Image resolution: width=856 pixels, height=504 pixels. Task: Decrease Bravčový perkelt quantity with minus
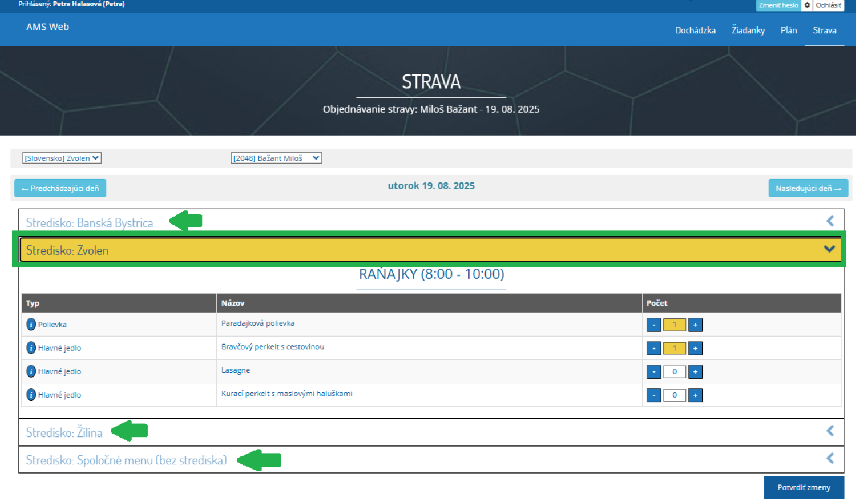[x=654, y=348]
